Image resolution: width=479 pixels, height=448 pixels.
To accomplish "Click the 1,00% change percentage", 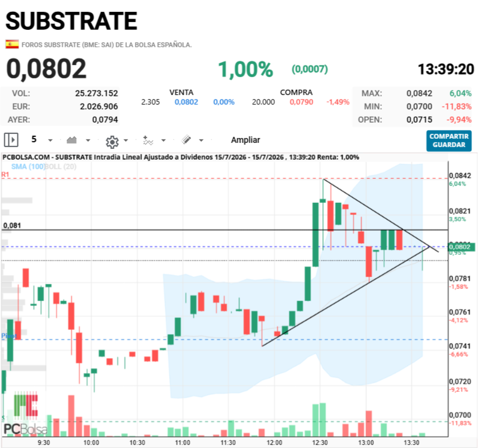I will click(x=245, y=69).
